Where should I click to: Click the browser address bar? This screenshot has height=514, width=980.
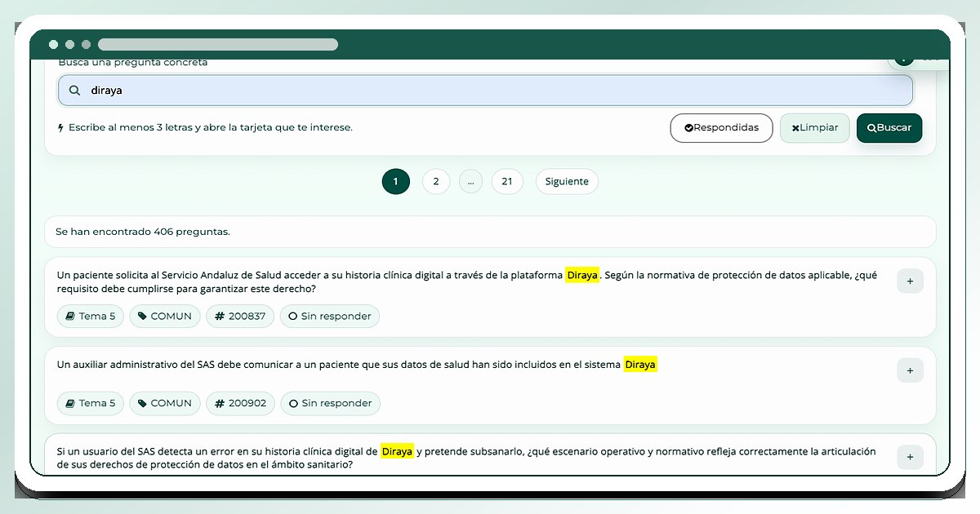[x=218, y=44]
